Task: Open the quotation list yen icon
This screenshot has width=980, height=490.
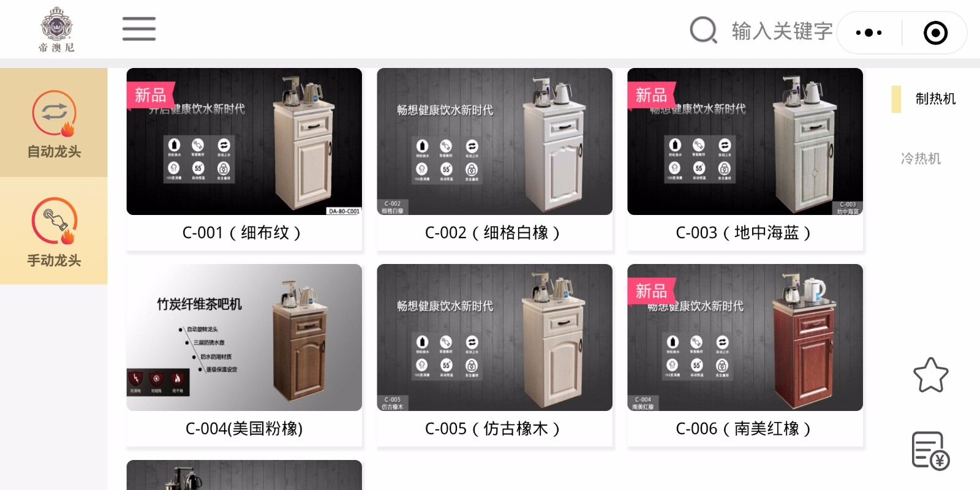Action: (930, 451)
